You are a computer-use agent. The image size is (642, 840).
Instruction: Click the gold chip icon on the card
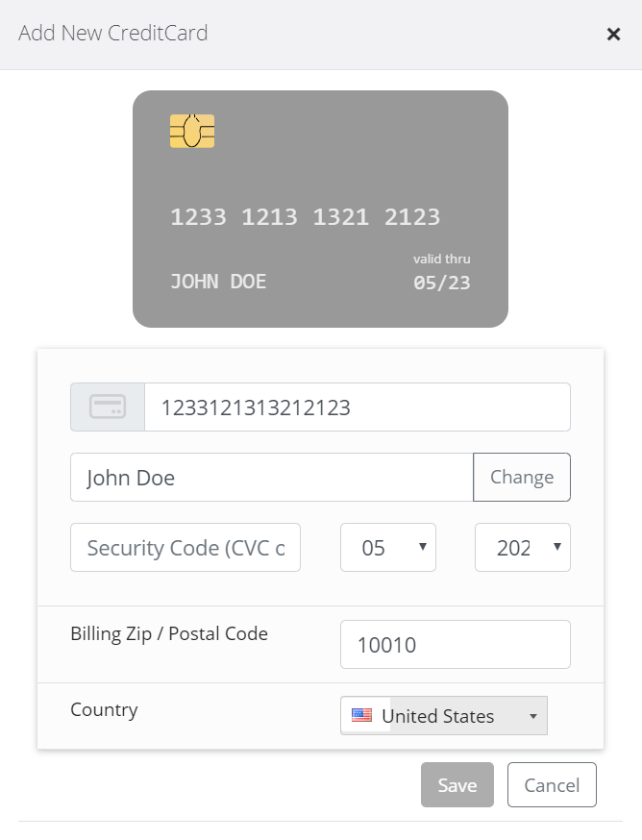coord(192,131)
